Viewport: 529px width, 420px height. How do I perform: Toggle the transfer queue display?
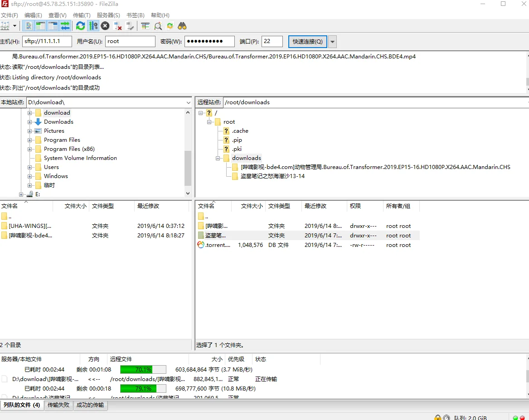click(x=65, y=26)
